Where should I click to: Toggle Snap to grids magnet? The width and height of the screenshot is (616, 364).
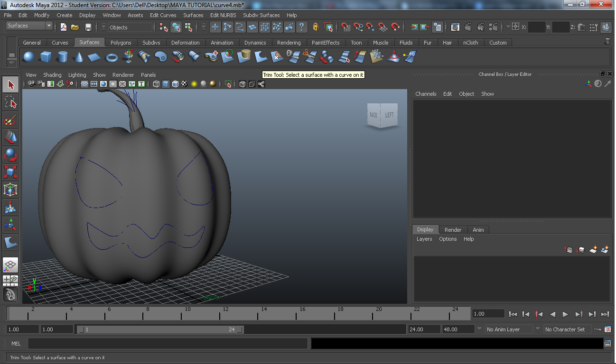pyautogui.click(x=346, y=27)
